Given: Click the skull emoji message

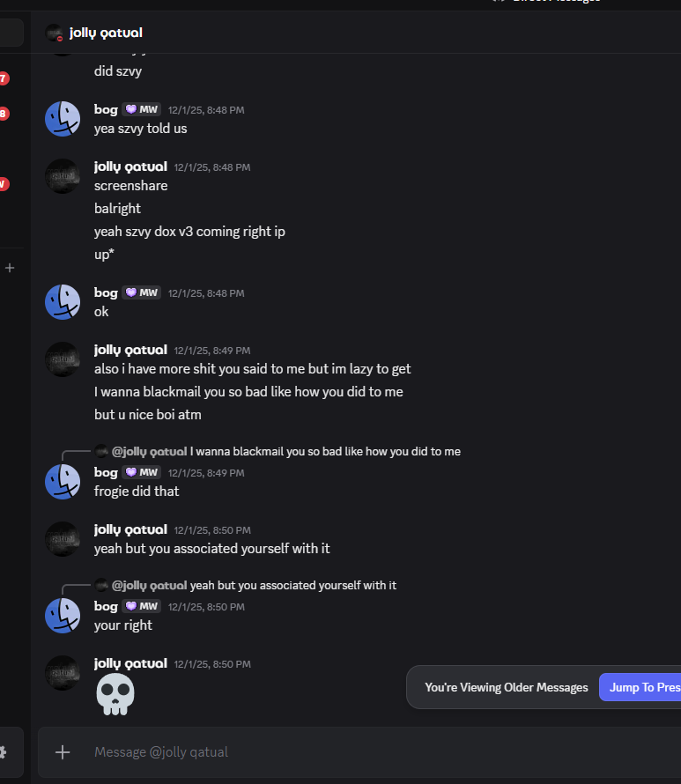Looking at the screenshot, I should click(x=115, y=694).
